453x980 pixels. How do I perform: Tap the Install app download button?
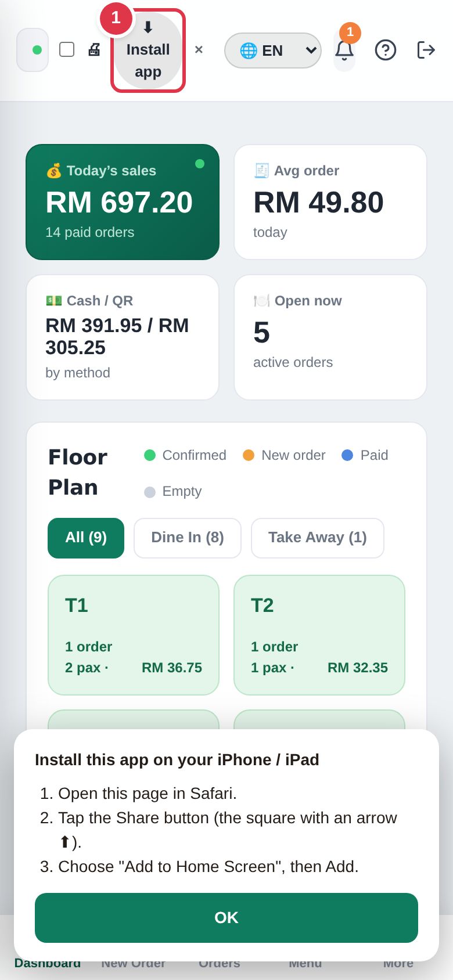click(148, 51)
